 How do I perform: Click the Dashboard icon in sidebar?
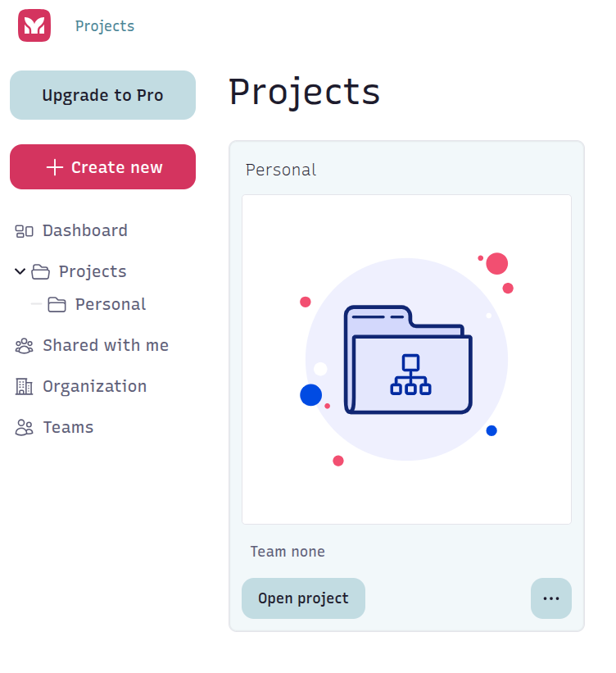[x=24, y=231]
